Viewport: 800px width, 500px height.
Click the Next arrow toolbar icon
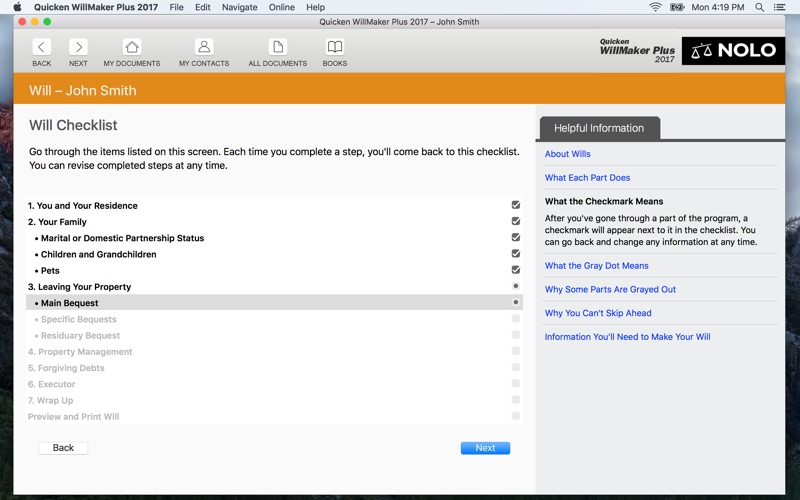(x=78, y=47)
